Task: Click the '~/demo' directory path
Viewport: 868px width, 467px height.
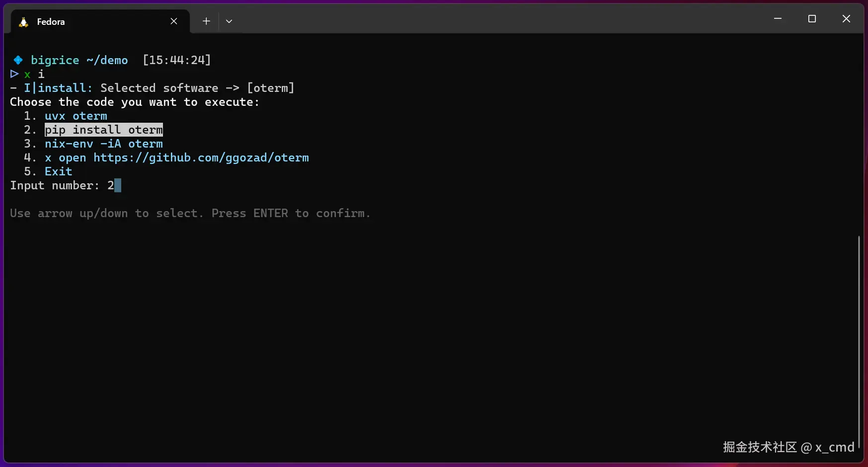Action: pos(107,60)
